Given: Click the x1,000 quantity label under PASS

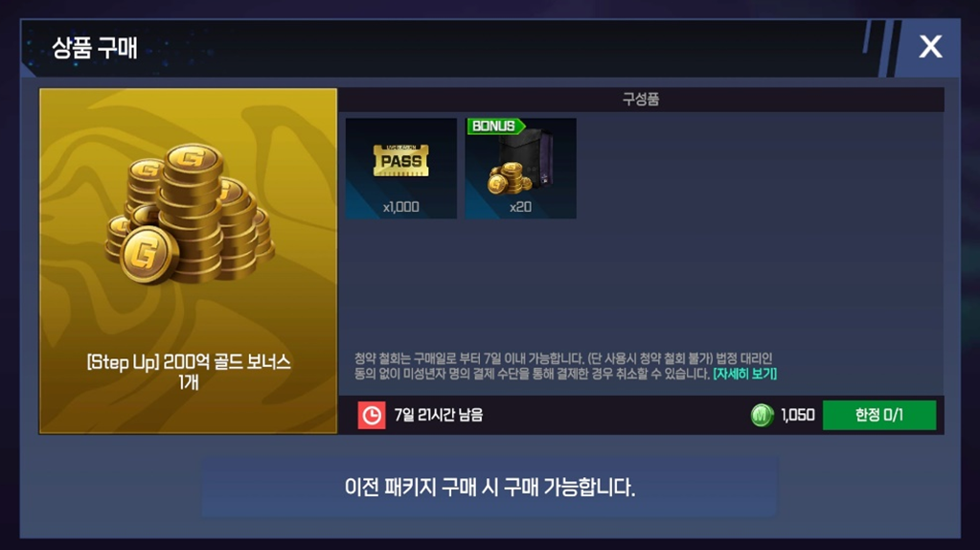Looking at the screenshot, I should point(401,207).
